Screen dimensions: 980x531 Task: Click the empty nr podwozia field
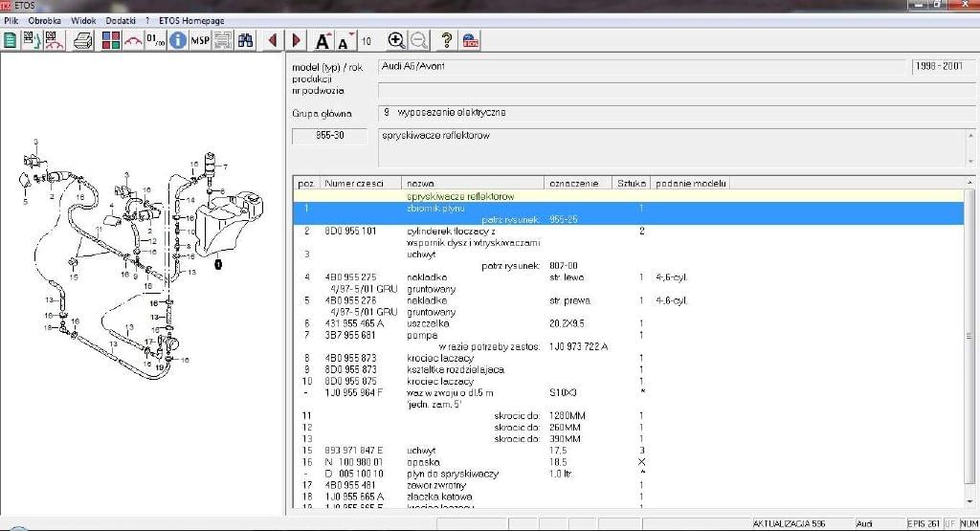tap(677, 91)
